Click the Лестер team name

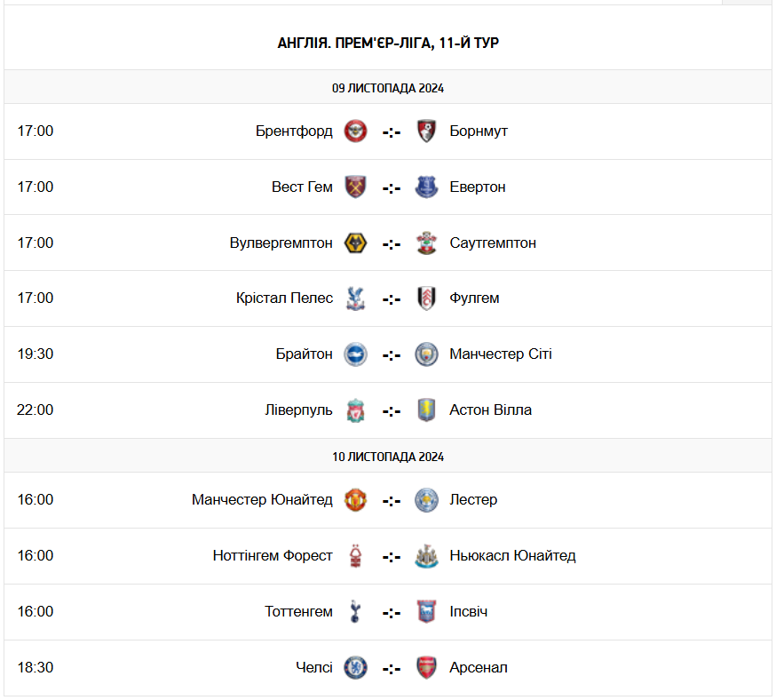473,500
